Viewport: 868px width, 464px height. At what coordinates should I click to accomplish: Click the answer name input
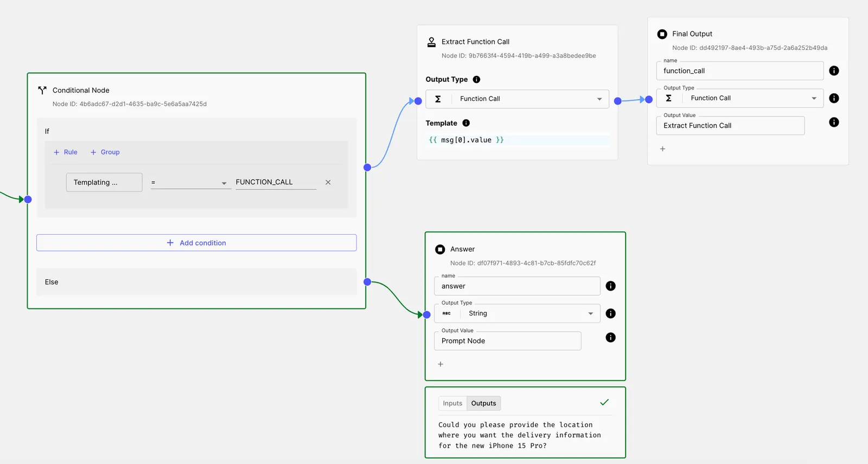click(x=517, y=286)
